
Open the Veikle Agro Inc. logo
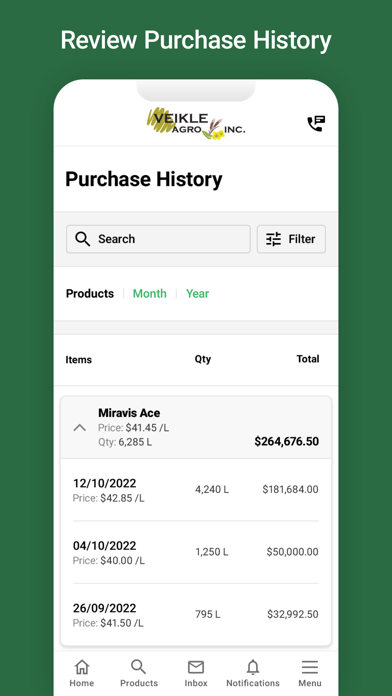point(196,124)
